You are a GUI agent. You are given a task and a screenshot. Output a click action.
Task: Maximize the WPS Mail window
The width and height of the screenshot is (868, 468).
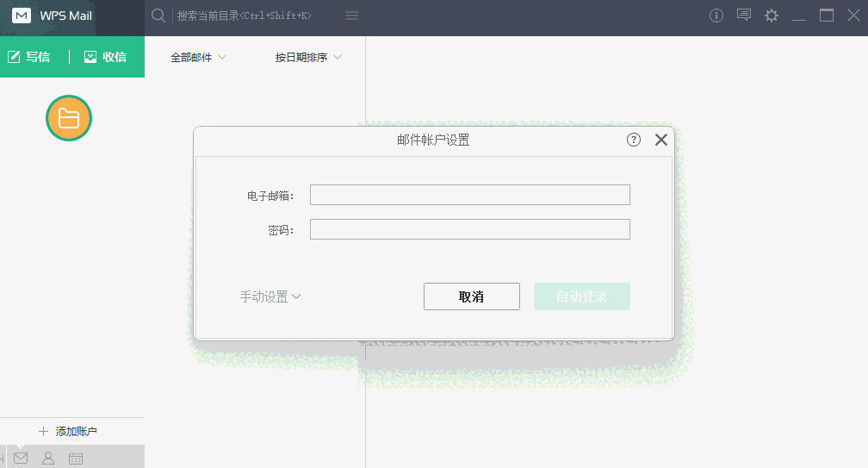tap(827, 16)
